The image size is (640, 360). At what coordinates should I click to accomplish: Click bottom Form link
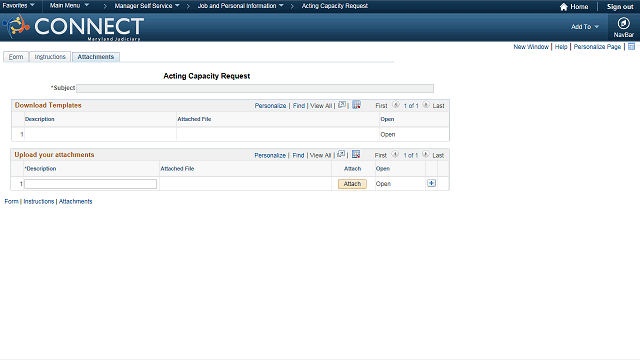11,201
